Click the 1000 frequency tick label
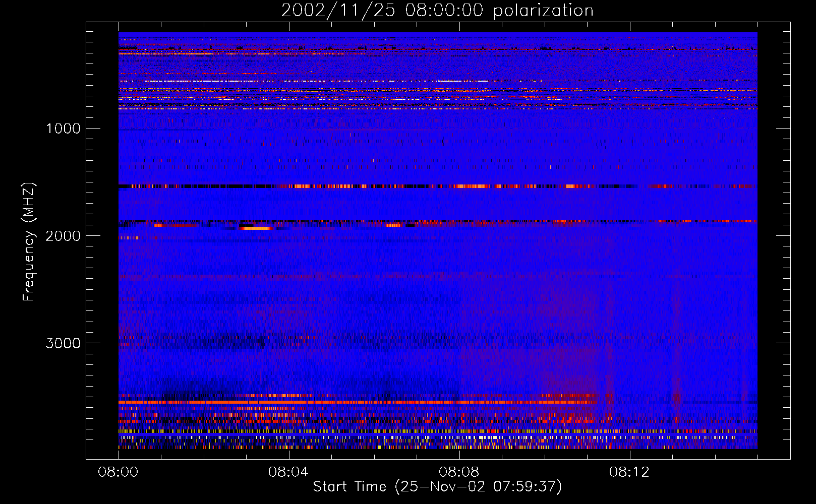This screenshot has width=816, height=504. 63,129
